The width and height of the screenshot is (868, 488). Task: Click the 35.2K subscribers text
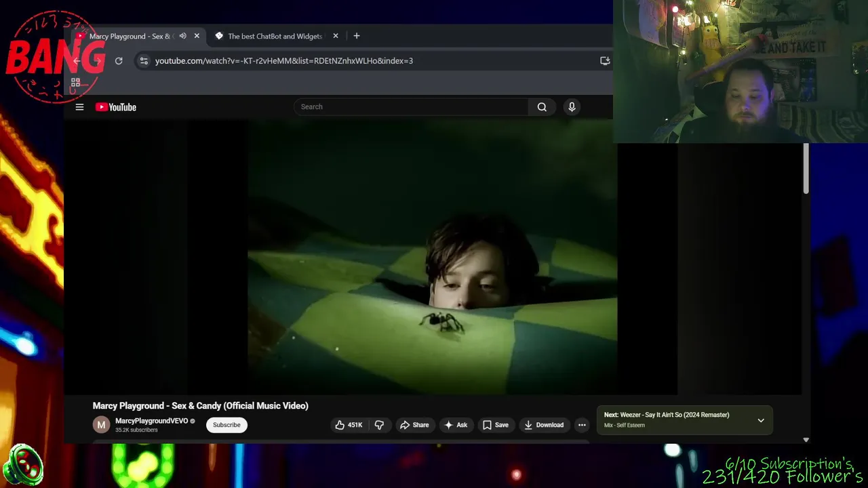(x=136, y=430)
